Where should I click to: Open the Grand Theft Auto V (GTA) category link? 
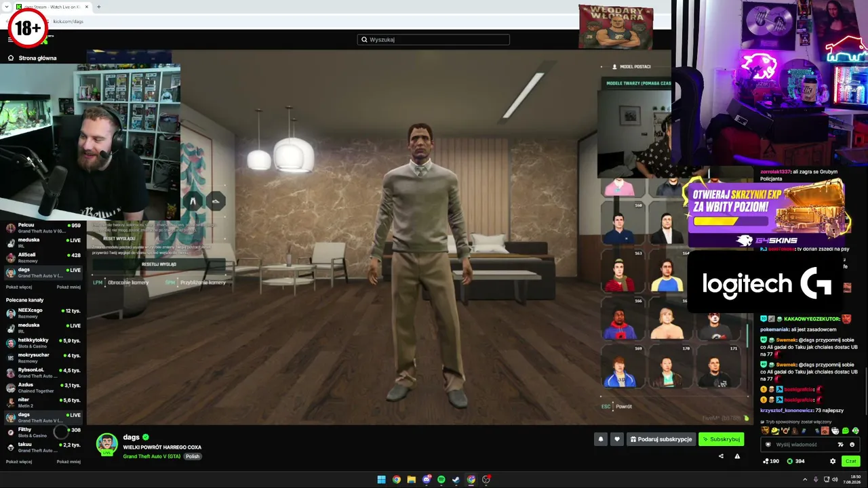coord(152,456)
